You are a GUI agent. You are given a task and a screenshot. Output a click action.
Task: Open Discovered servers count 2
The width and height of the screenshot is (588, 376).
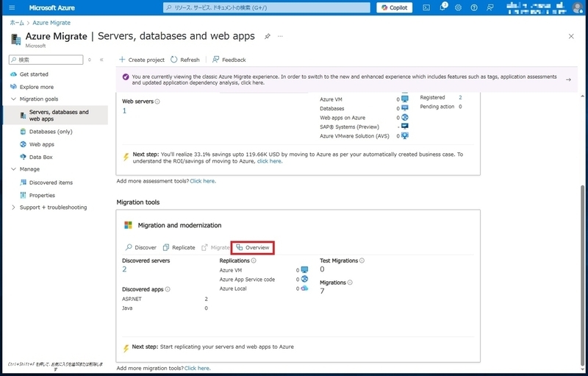click(x=124, y=269)
